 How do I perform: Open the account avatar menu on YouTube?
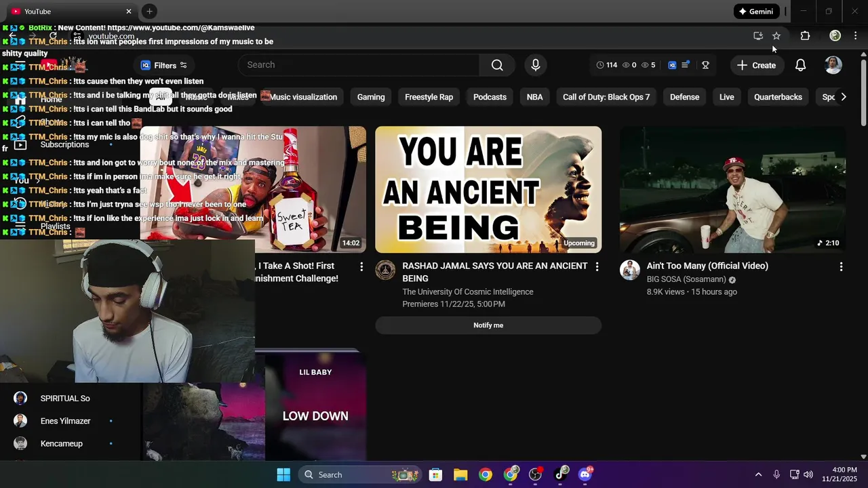(833, 65)
